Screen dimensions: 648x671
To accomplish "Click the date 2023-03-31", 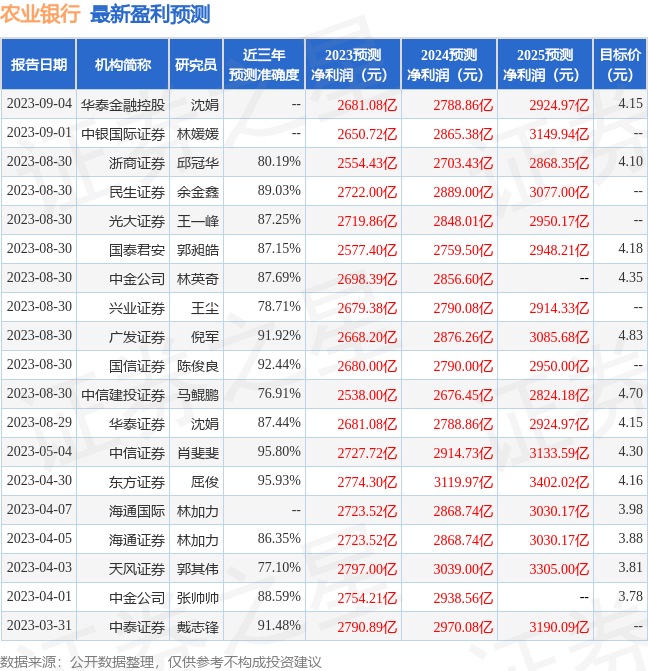I will [39, 626].
